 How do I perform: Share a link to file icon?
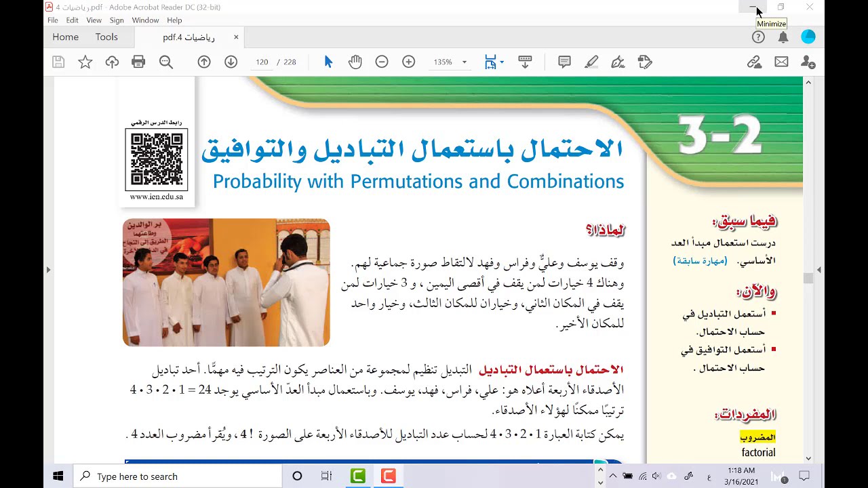point(754,62)
